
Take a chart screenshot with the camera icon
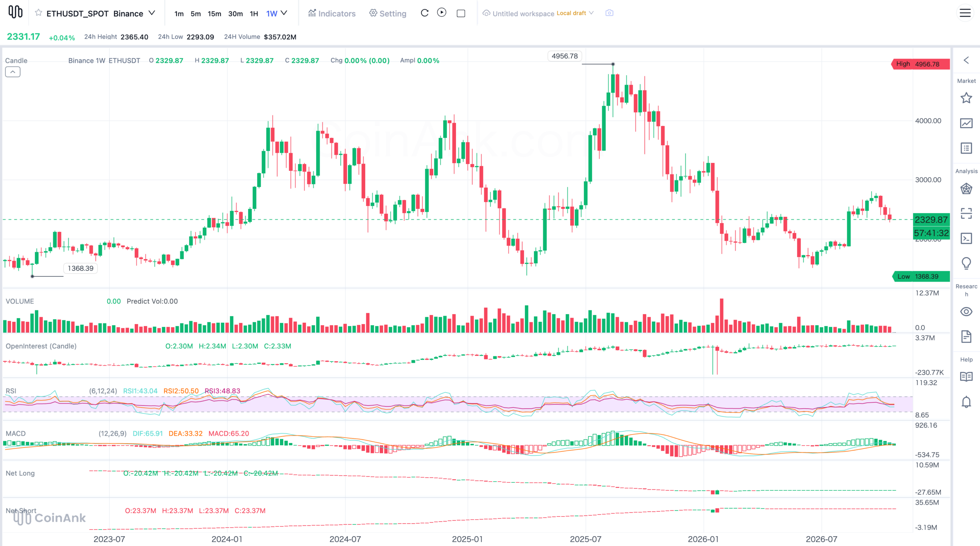coord(609,13)
